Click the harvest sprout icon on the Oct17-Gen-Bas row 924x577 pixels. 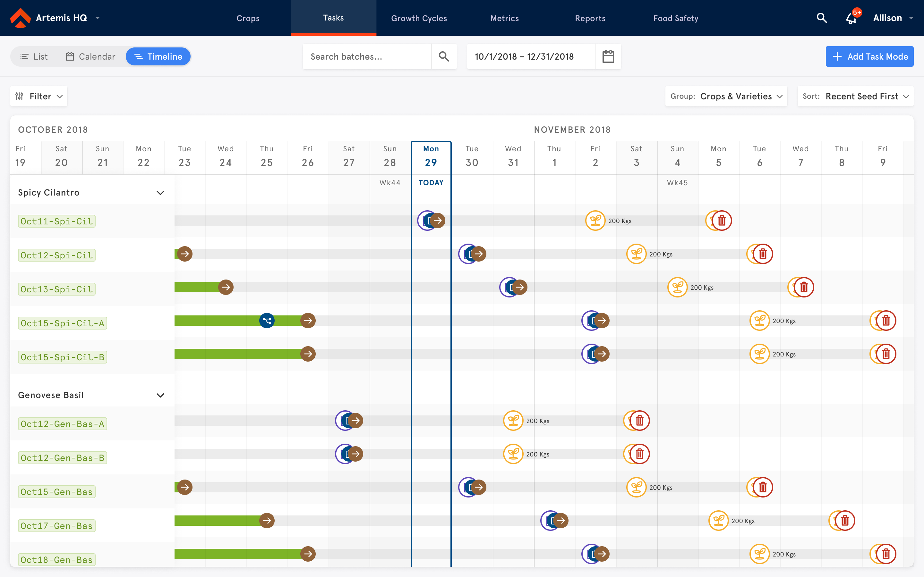point(718,521)
